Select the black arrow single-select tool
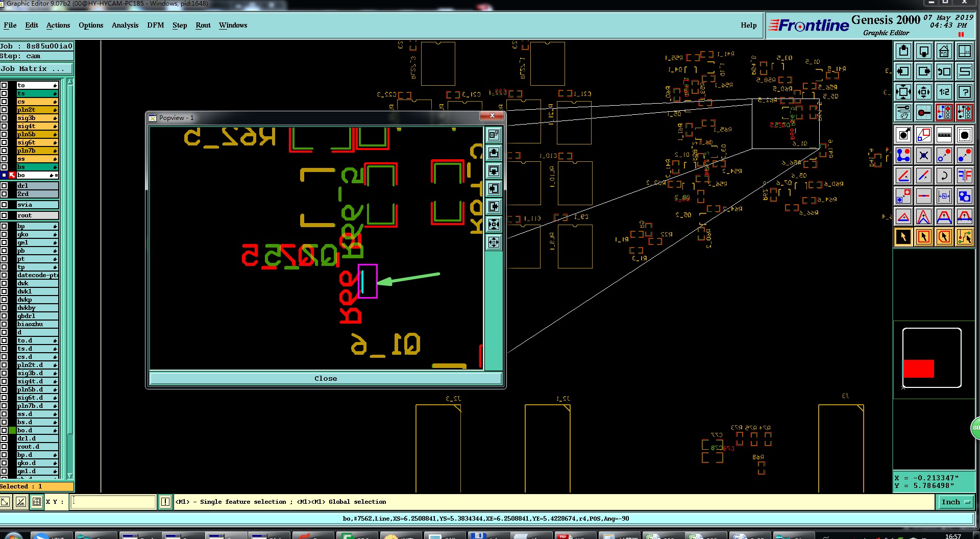 pyautogui.click(x=903, y=237)
